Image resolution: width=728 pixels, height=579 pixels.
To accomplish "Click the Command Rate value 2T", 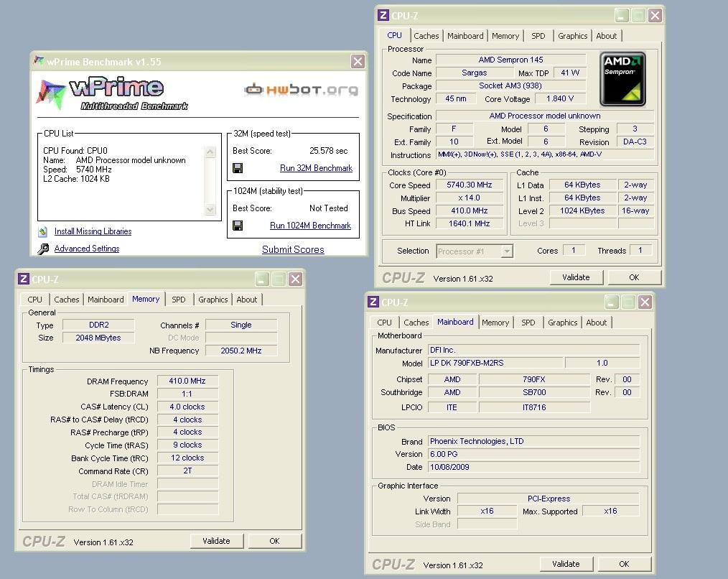I will (x=187, y=471).
